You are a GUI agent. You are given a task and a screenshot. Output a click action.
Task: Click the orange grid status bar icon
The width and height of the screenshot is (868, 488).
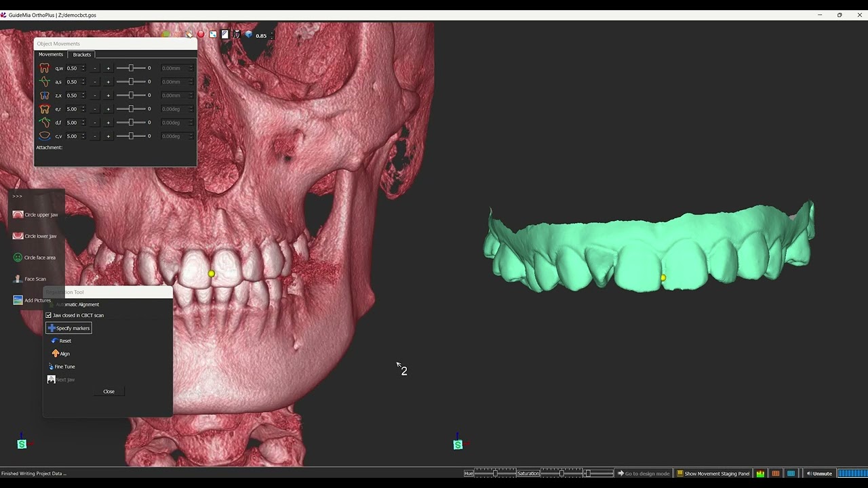776,474
